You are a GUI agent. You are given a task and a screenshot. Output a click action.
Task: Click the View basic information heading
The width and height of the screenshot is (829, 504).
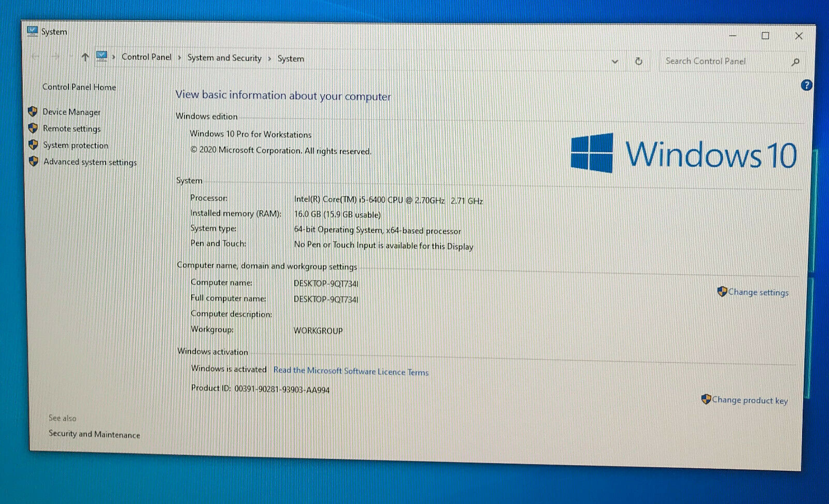coord(283,95)
